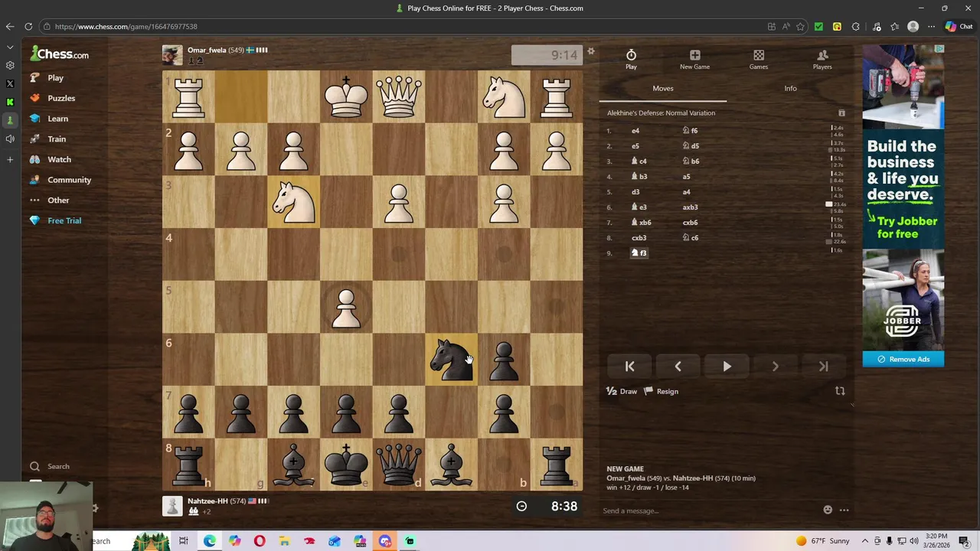Viewport: 980px width, 551px height.
Task: Click Task View icon in taskbar
Action: pos(184,541)
